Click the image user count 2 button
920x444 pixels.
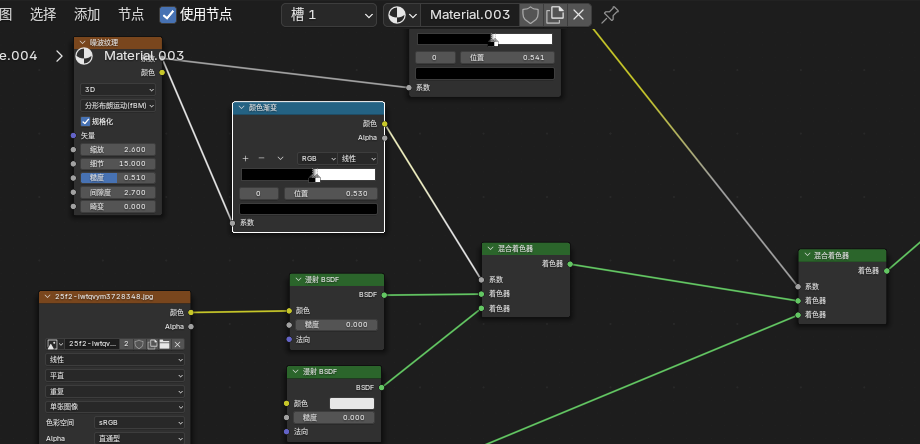(x=126, y=344)
